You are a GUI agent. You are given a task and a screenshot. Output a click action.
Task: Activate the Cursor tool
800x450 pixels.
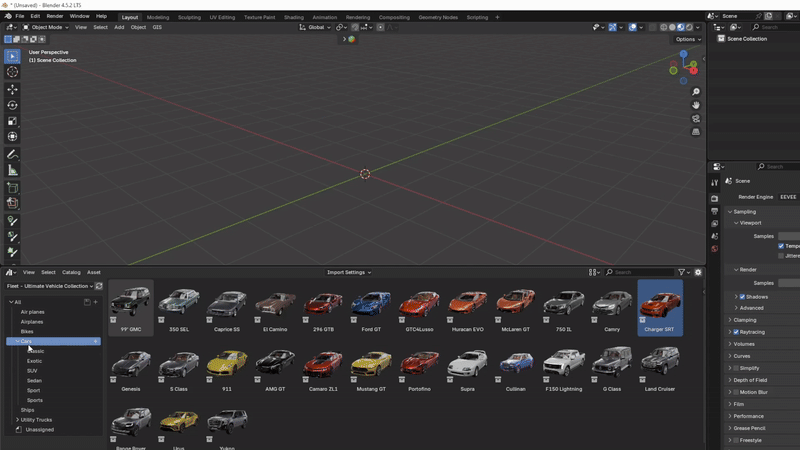[x=12, y=72]
